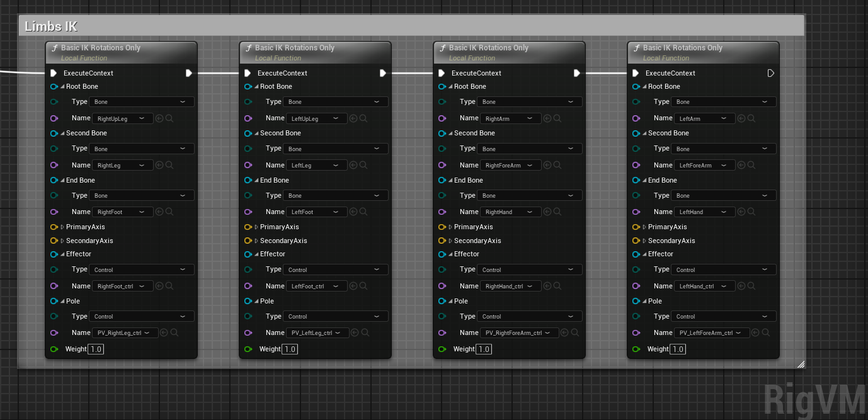Screen dimensions: 868x420
Task: Click the yellow PrimaryAxis pin on the RightArm node
Action: click(x=442, y=227)
